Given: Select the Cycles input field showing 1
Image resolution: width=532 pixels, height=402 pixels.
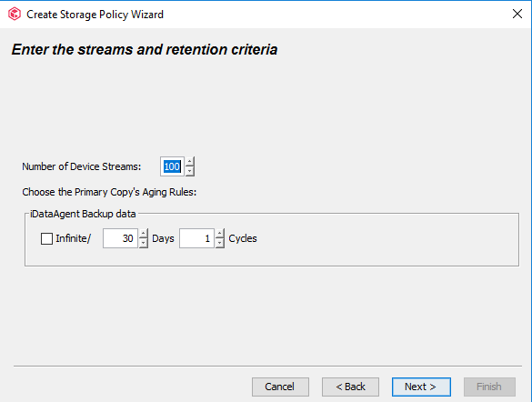Looking at the screenshot, I should (x=196, y=238).
